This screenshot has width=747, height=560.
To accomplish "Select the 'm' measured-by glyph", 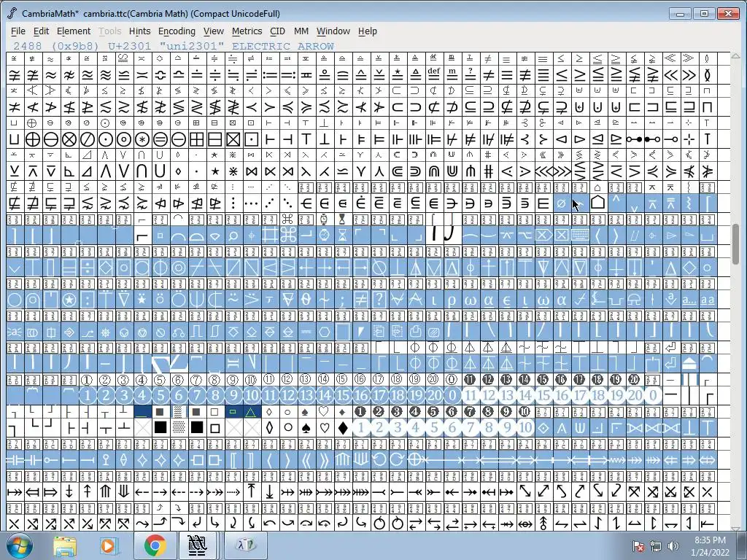I will (x=452, y=75).
